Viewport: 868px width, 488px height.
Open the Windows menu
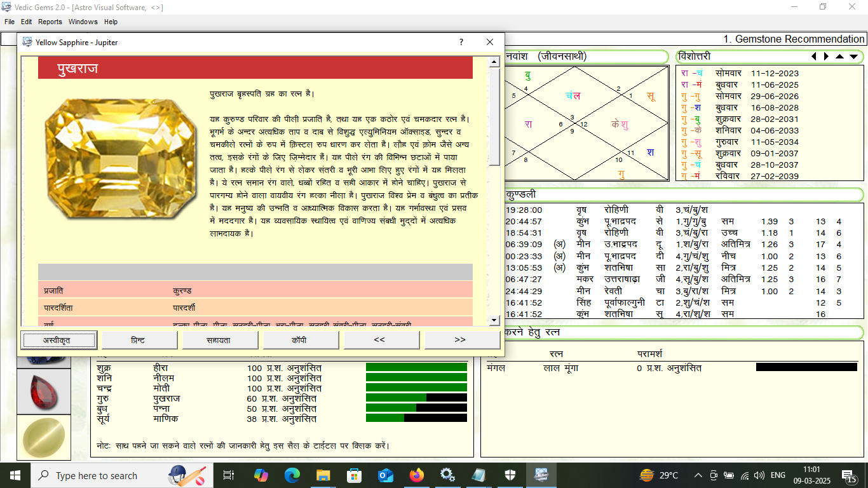83,22
